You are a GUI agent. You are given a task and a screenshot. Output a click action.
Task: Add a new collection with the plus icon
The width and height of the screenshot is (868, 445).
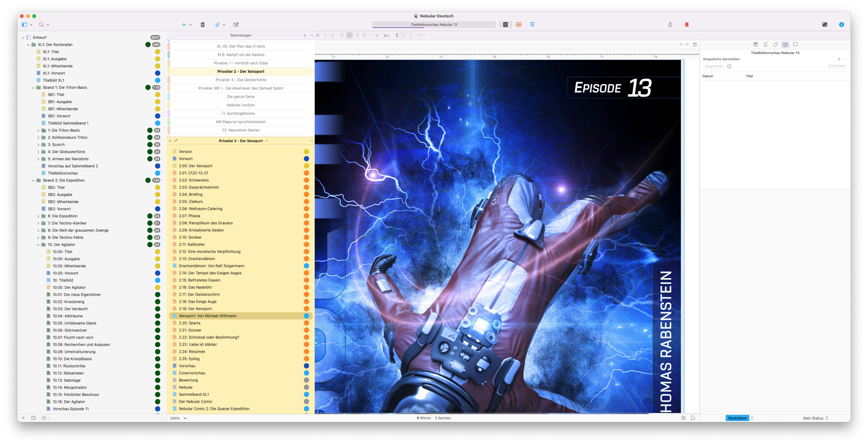point(304,35)
